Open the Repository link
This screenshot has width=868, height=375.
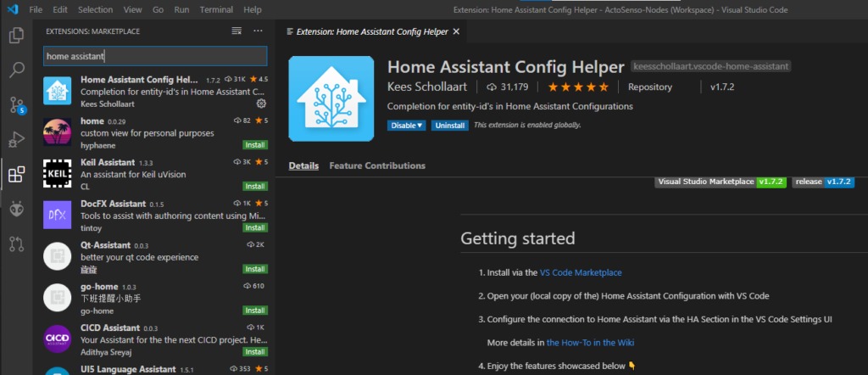650,87
